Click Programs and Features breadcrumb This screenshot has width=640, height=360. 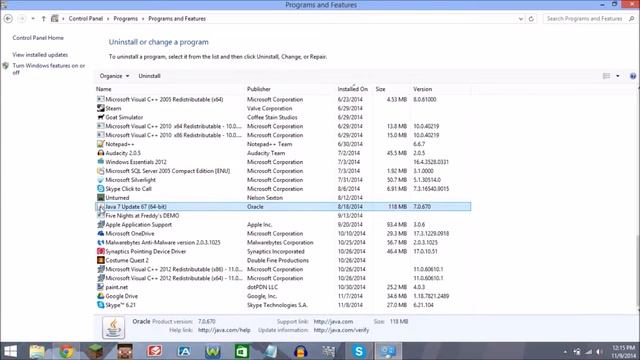(x=177, y=19)
